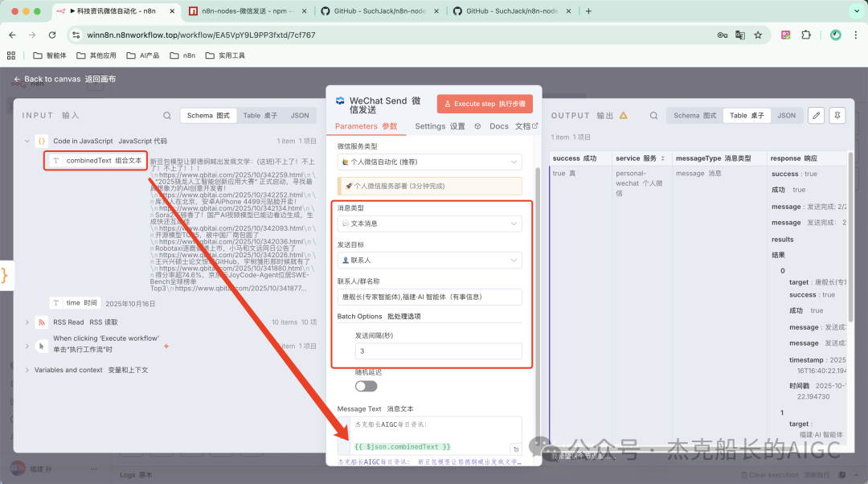
Task: Expand When clicking 'Execute workflow' node
Action: click(x=27, y=346)
